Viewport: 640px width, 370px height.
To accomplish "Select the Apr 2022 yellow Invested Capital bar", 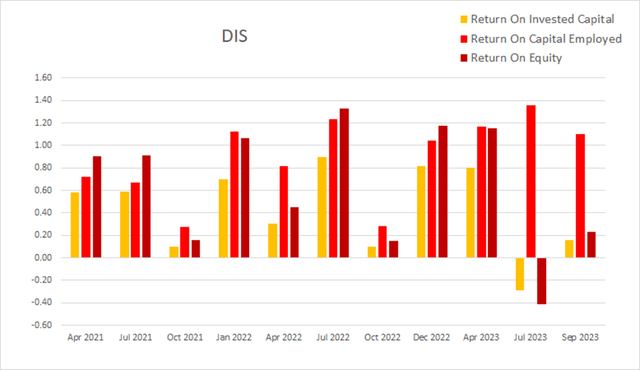I will pos(273,241).
